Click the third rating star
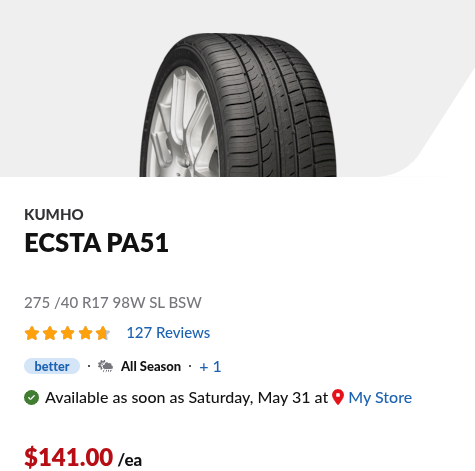The height and width of the screenshot is (471, 475). [68, 333]
